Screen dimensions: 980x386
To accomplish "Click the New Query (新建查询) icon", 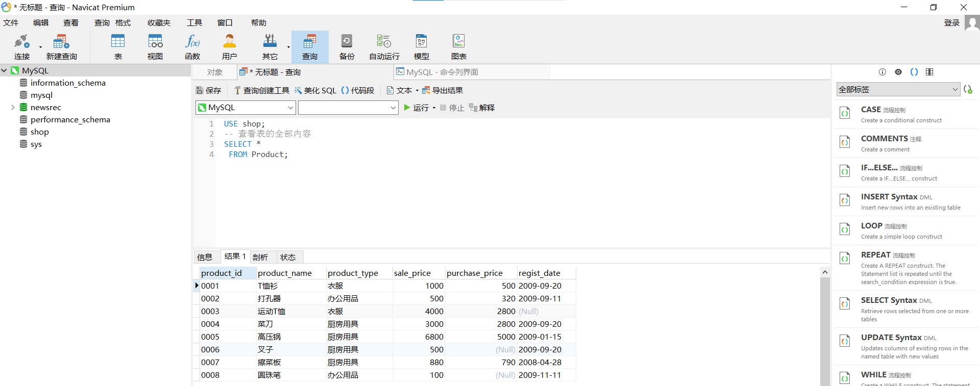I will coord(61,46).
